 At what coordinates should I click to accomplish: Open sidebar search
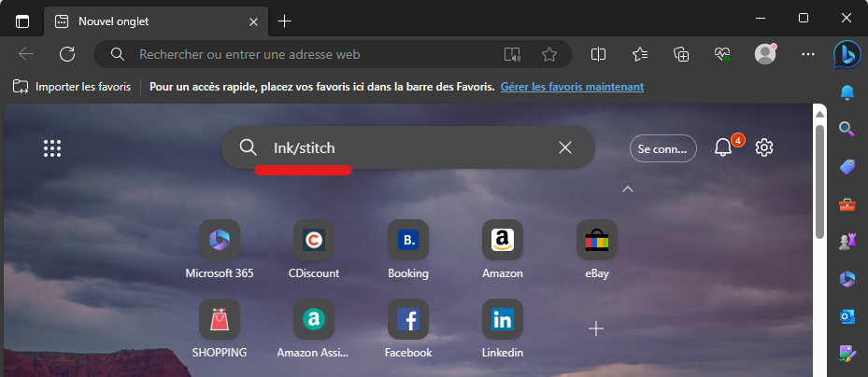coord(847,129)
